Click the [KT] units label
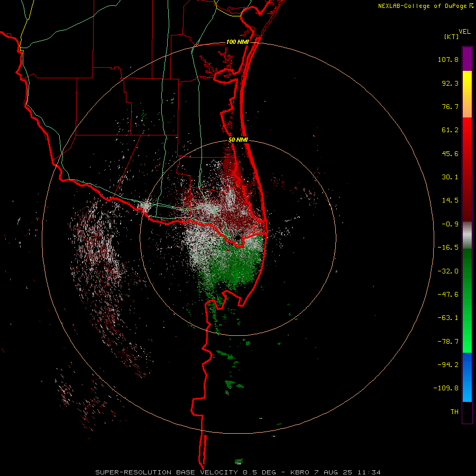The image size is (476, 476). point(452,36)
